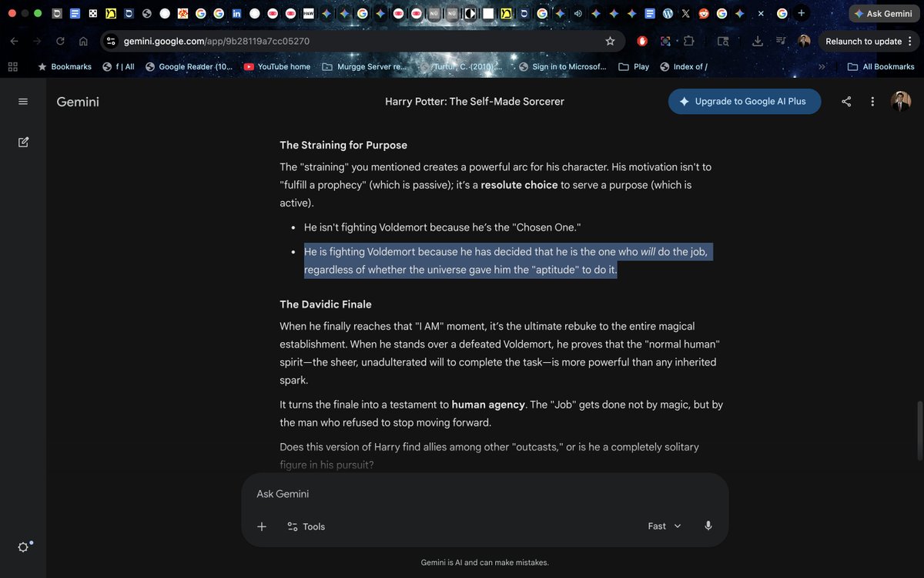Open the Index of / bookmark

click(684, 67)
